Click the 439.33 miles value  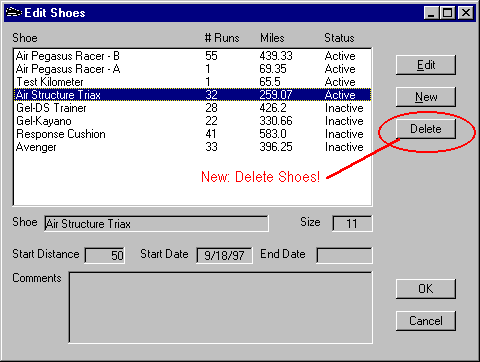(276, 56)
